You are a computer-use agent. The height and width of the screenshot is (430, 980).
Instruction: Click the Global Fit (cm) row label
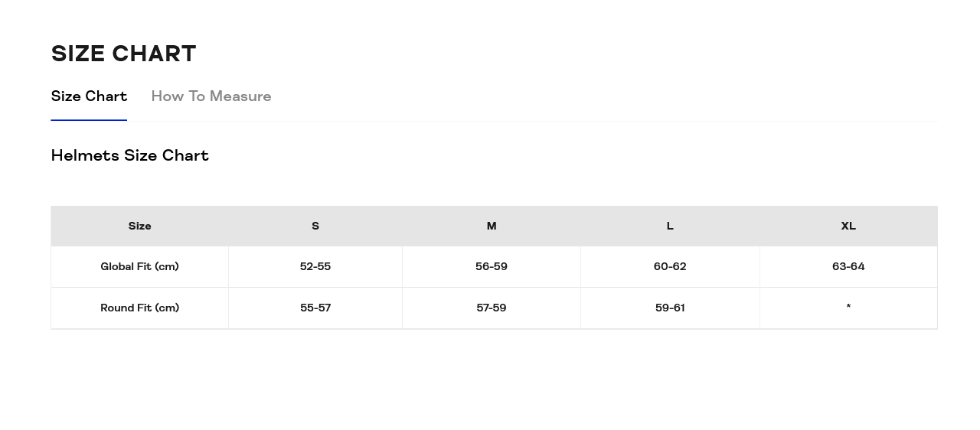pyautogui.click(x=139, y=266)
